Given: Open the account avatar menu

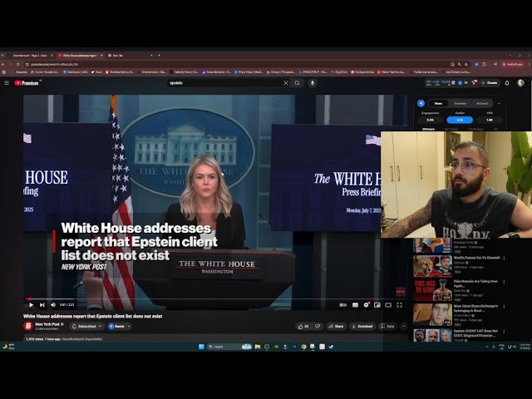Looking at the screenshot, I should [520, 83].
